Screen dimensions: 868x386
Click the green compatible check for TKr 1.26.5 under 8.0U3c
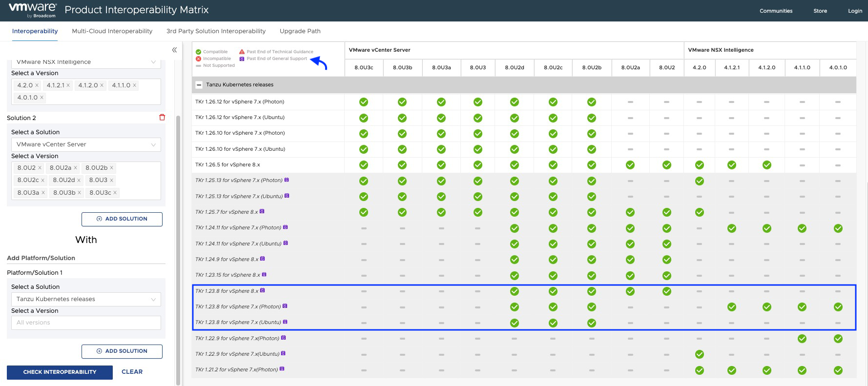pyautogui.click(x=363, y=165)
